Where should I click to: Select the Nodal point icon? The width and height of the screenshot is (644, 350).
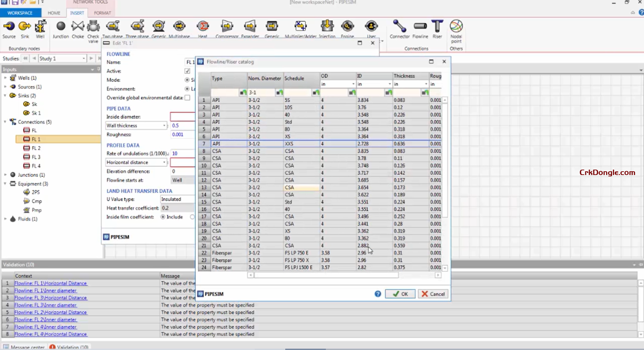pos(456,27)
